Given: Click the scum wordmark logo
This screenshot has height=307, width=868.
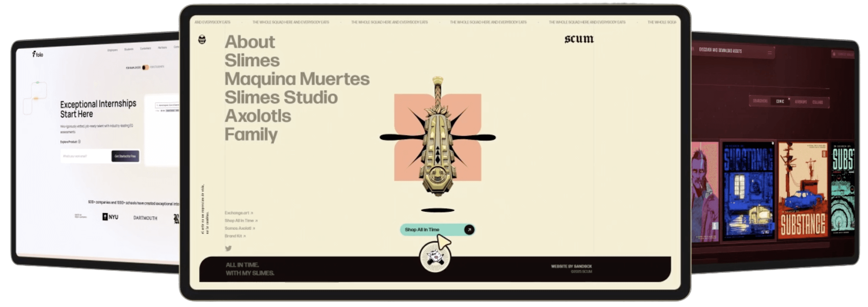Looking at the screenshot, I should click(579, 39).
